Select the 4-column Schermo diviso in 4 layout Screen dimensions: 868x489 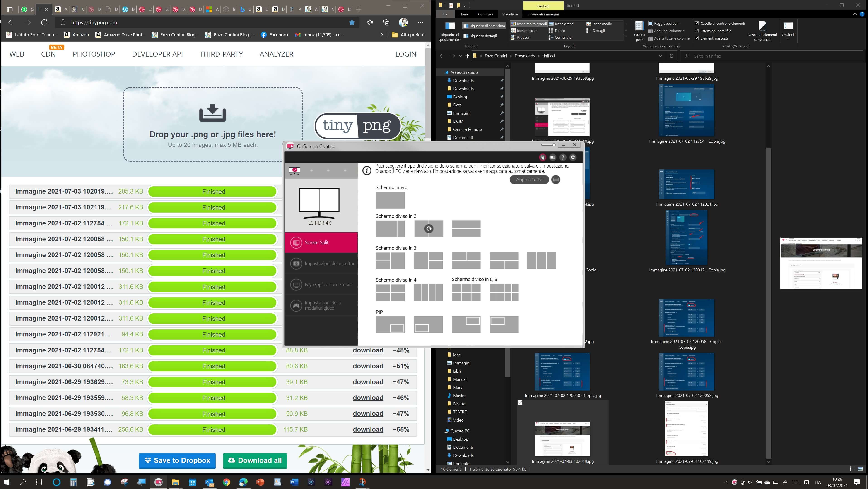(428, 292)
